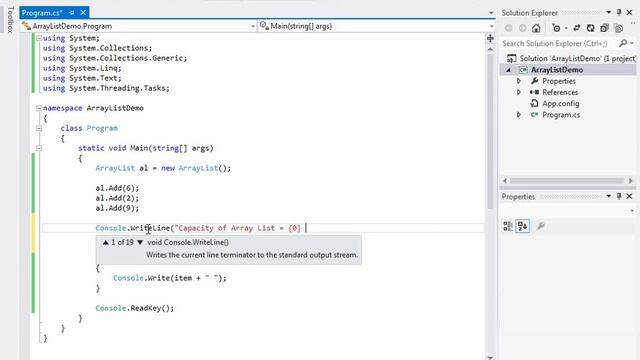The width and height of the screenshot is (640, 360).
Task: Close the Properties panel
Action: pyautogui.click(x=629, y=196)
